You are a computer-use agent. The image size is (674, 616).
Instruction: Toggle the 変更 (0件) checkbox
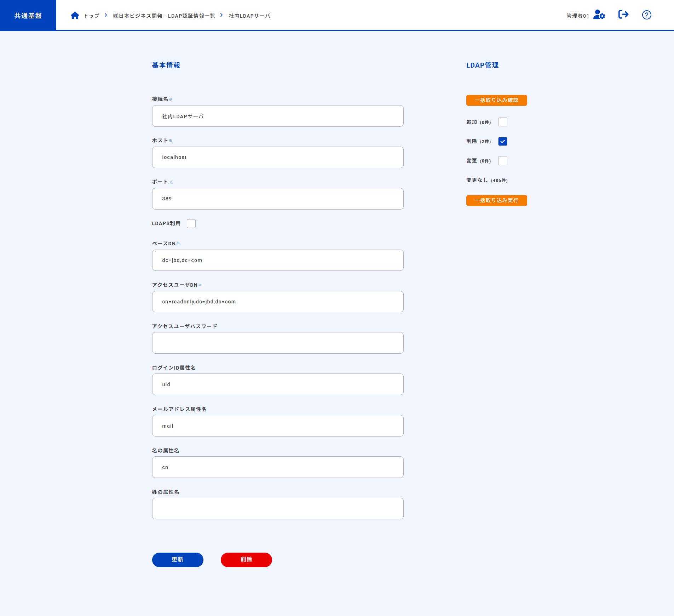[x=502, y=161]
